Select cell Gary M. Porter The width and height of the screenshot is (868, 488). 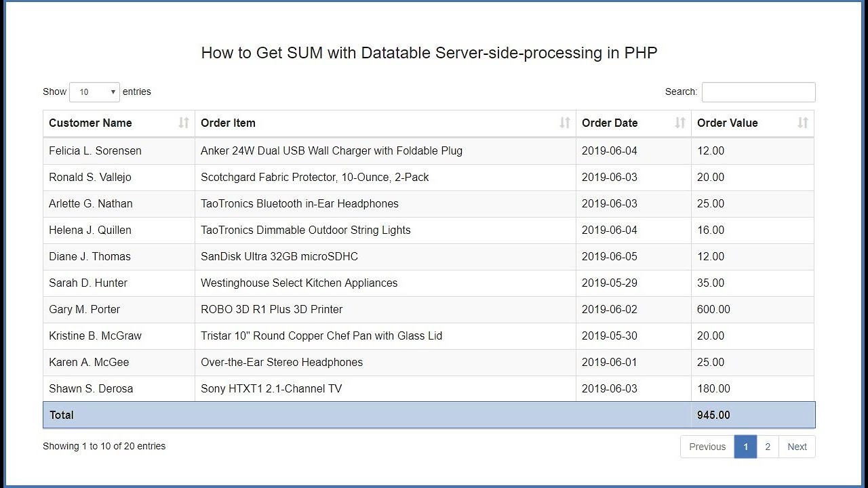point(119,309)
